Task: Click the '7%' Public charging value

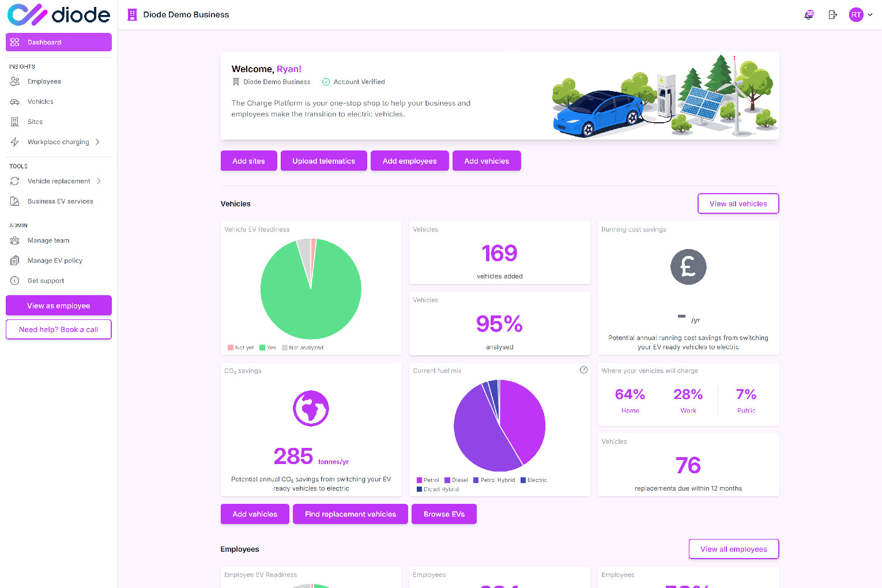Action: (x=746, y=394)
